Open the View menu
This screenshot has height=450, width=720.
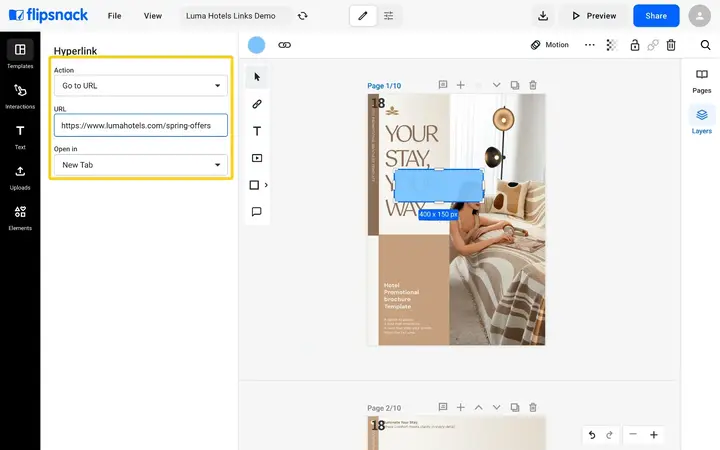152,16
